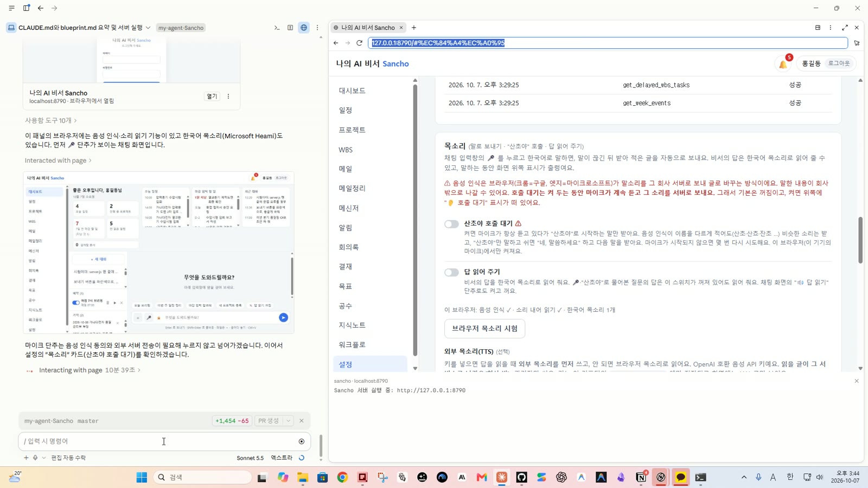Viewport: 868px width, 488px height.
Task: Click the 브라우저 목소리 시험 button
Action: 484,329
